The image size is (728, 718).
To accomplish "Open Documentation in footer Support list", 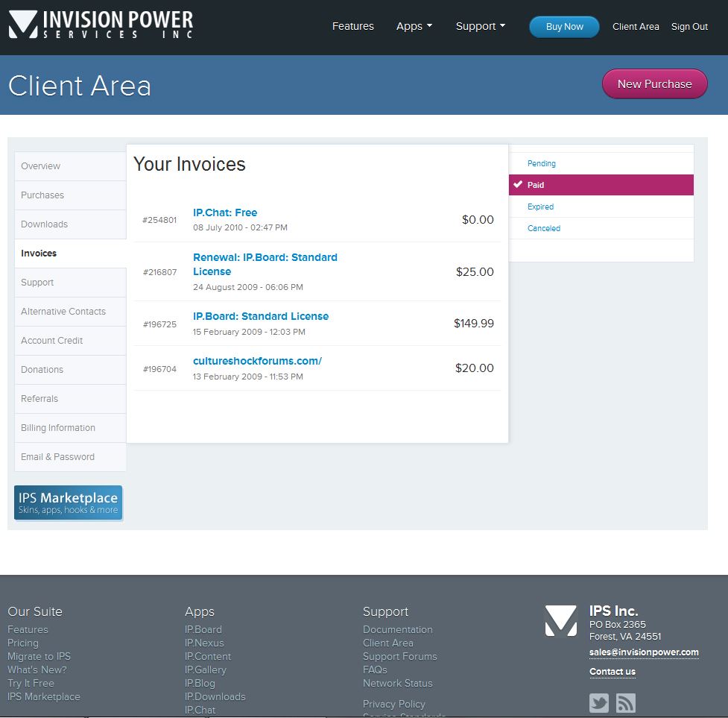I will tap(398, 629).
